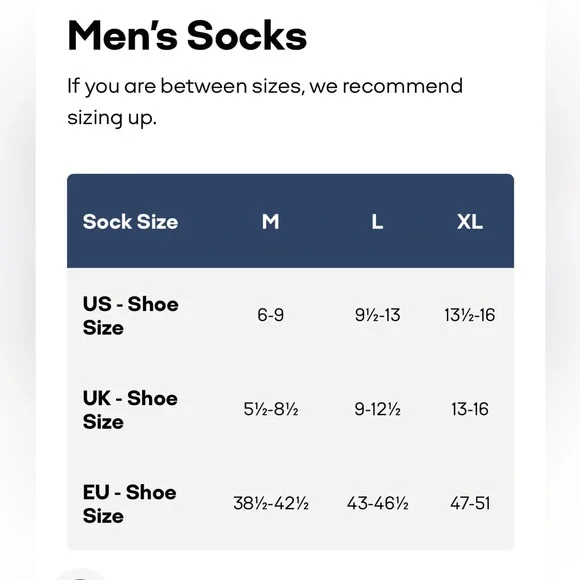Image resolution: width=580 pixels, height=580 pixels.
Task: Click the partially visible round button at bottom
Action: [81, 576]
